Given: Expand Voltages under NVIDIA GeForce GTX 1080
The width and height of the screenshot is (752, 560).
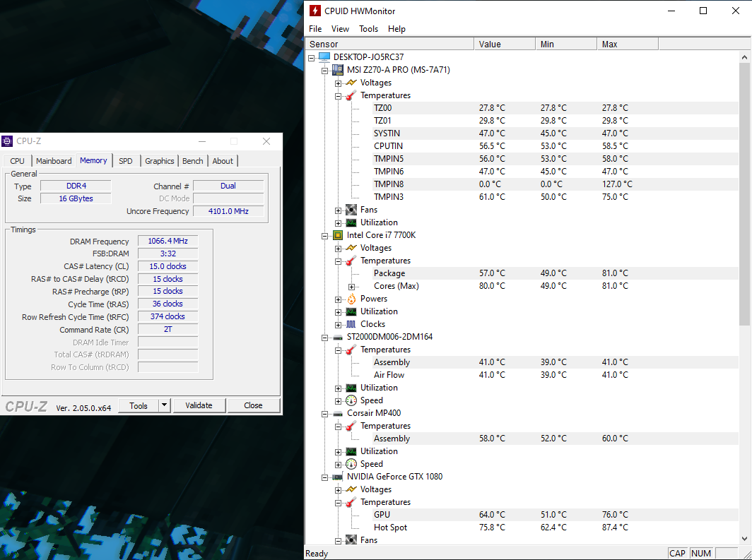Looking at the screenshot, I should pos(339,489).
